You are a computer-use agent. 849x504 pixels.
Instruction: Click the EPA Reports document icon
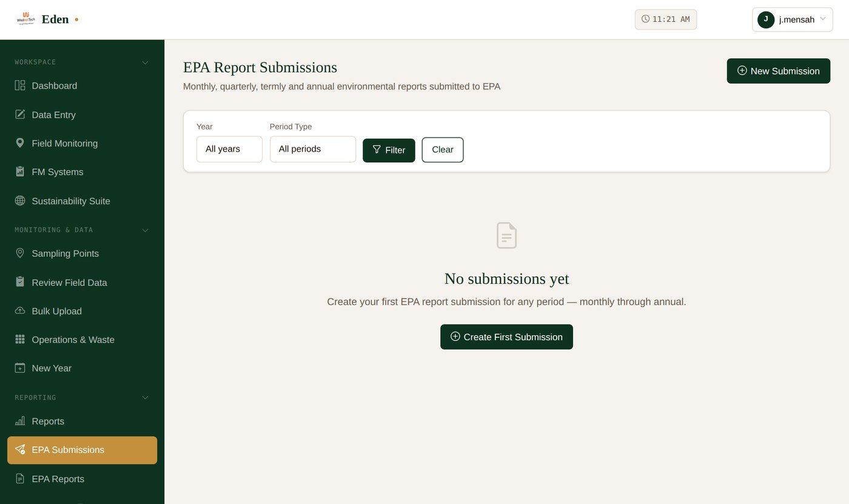pos(20,479)
